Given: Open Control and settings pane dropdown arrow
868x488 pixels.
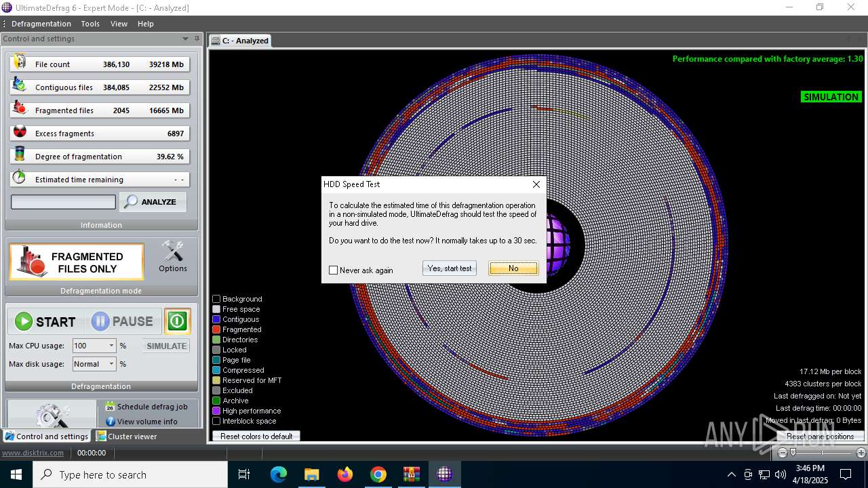Looking at the screenshot, I should (185, 39).
